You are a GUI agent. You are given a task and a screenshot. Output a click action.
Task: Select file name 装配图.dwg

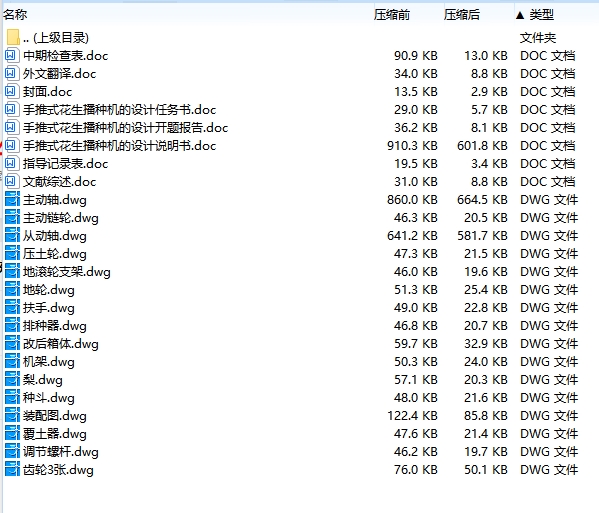coord(55,416)
